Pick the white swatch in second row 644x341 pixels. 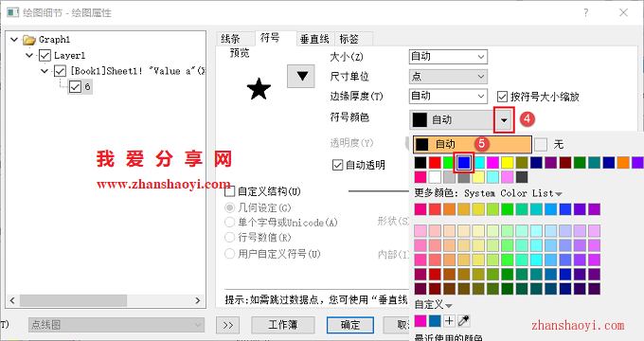click(x=435, y=177)
